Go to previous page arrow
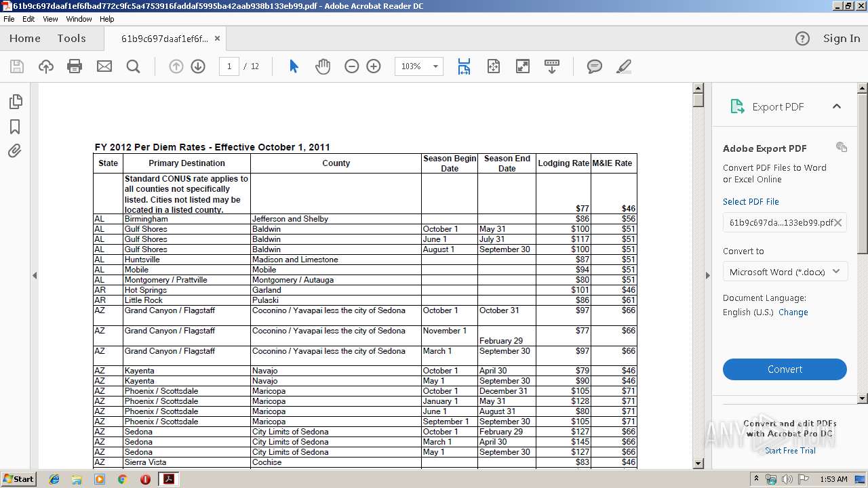 176,66
